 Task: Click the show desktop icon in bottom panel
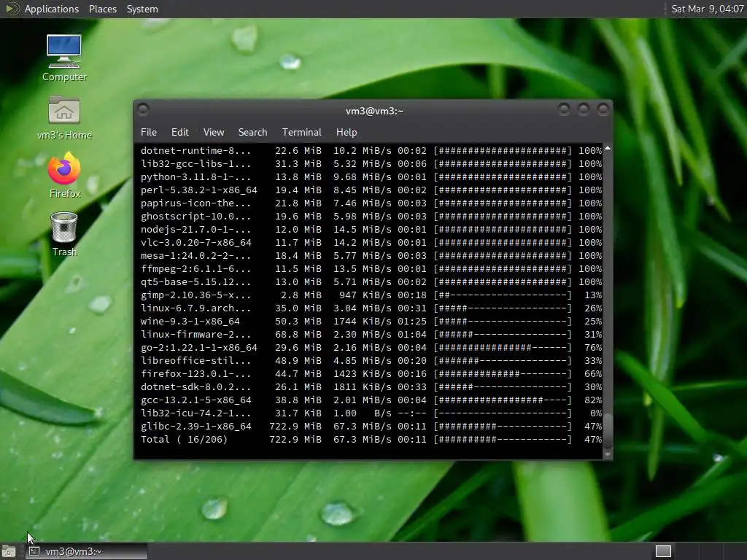[x=9, y=551]
